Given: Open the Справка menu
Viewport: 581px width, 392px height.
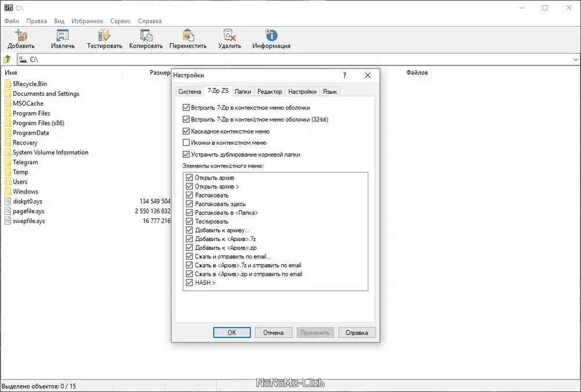Looking at the screenshot, I should 150,21.
